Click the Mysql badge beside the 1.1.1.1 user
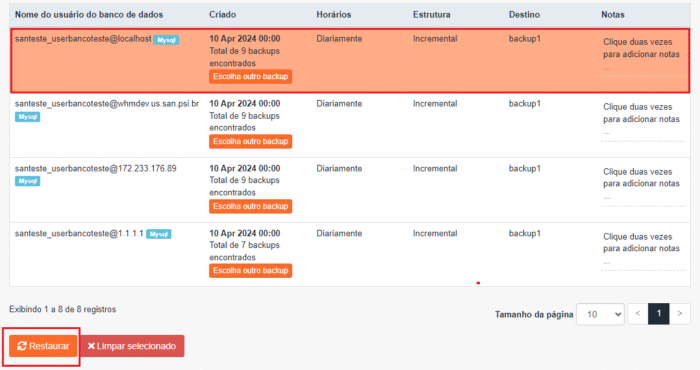 [158, 234]
